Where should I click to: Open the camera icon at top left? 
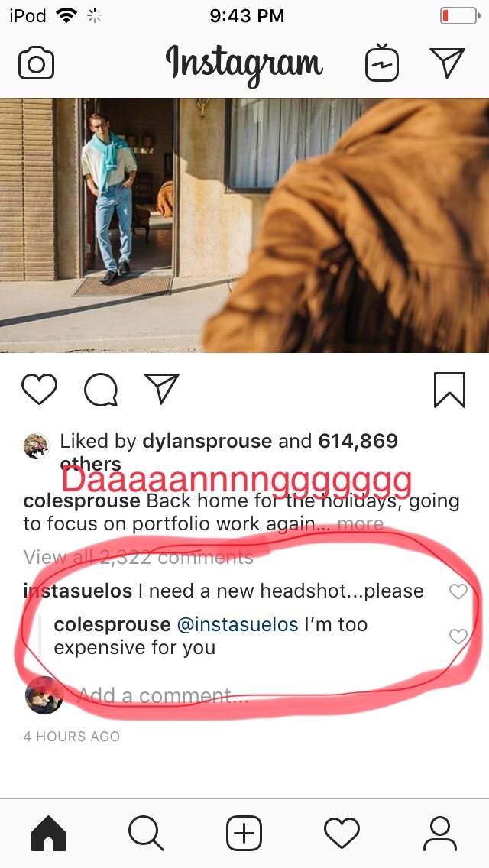[x=36, y=63]
